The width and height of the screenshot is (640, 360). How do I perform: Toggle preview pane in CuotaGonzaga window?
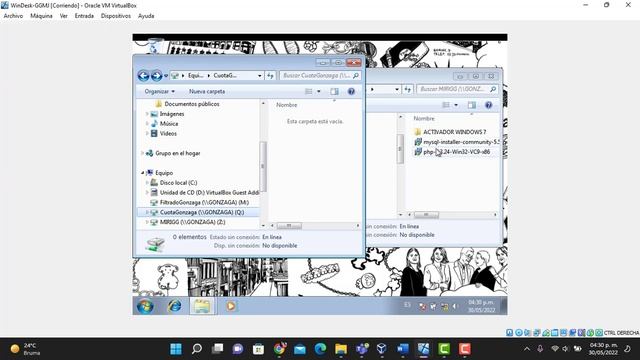pyautogui.click(x=334, y=91)
